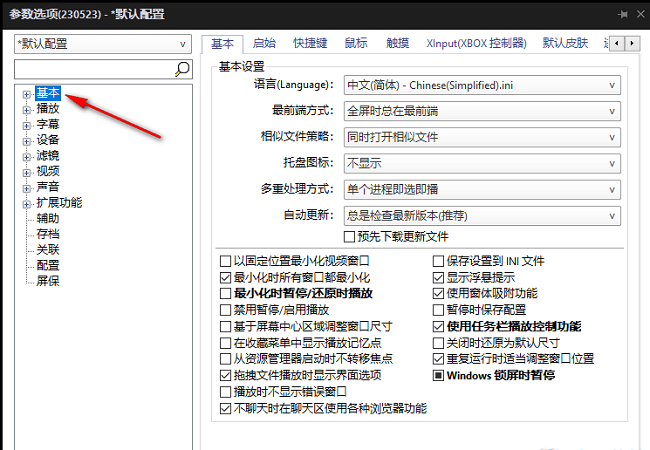The width and height of the screenshot is (650, 450).
Task: Check 关闭时还原为默认尺寸
Action: [x=438, y=343]
